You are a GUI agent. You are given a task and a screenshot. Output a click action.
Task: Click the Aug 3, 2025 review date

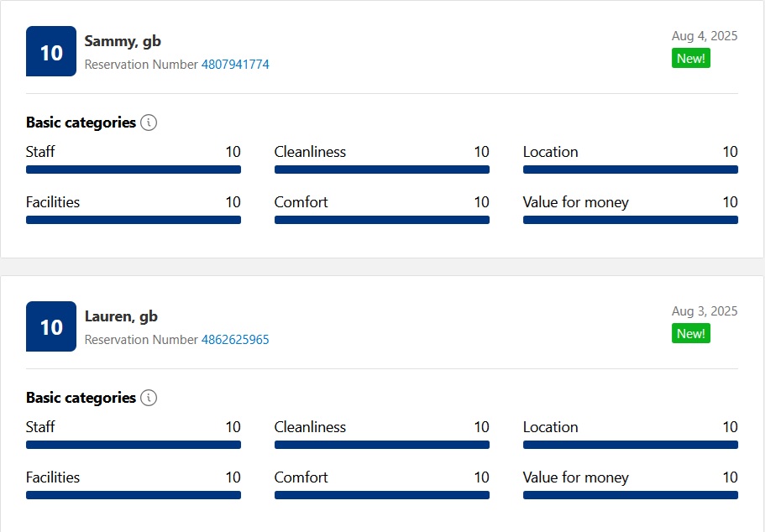coord(704,310)
